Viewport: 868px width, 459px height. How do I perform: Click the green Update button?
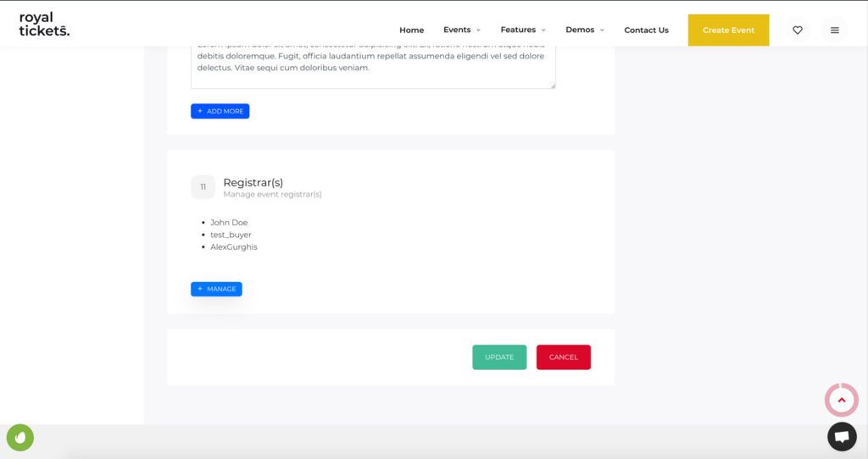(499, 357)
